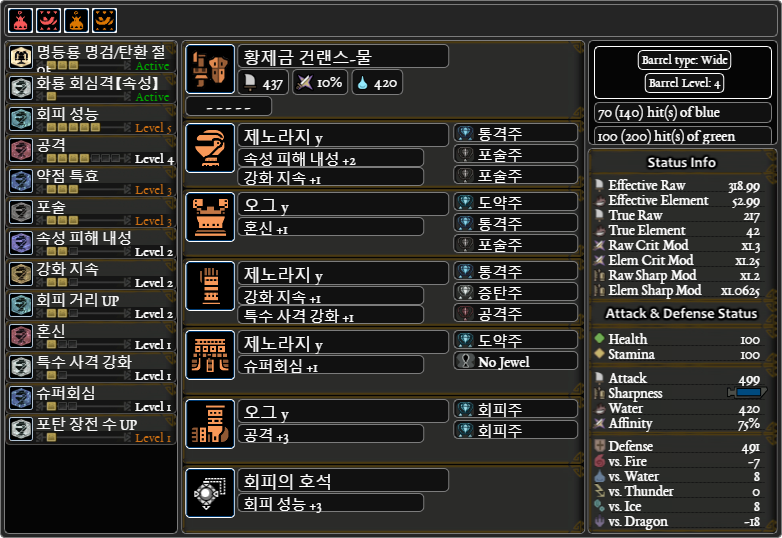Click the Barrel type: Wide label
Viewport: 782px width, 538px height.
coord(684,60)
